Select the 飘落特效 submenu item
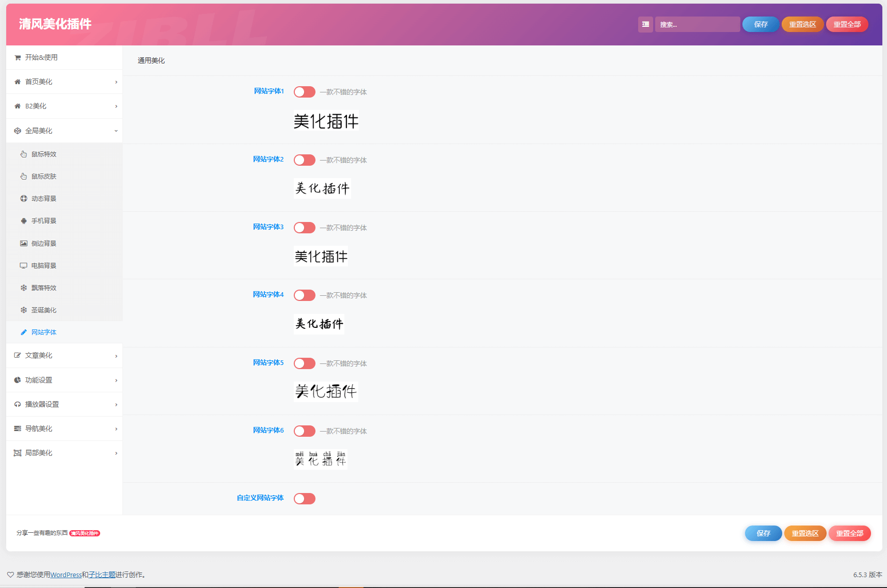 [x=64, y=288]
